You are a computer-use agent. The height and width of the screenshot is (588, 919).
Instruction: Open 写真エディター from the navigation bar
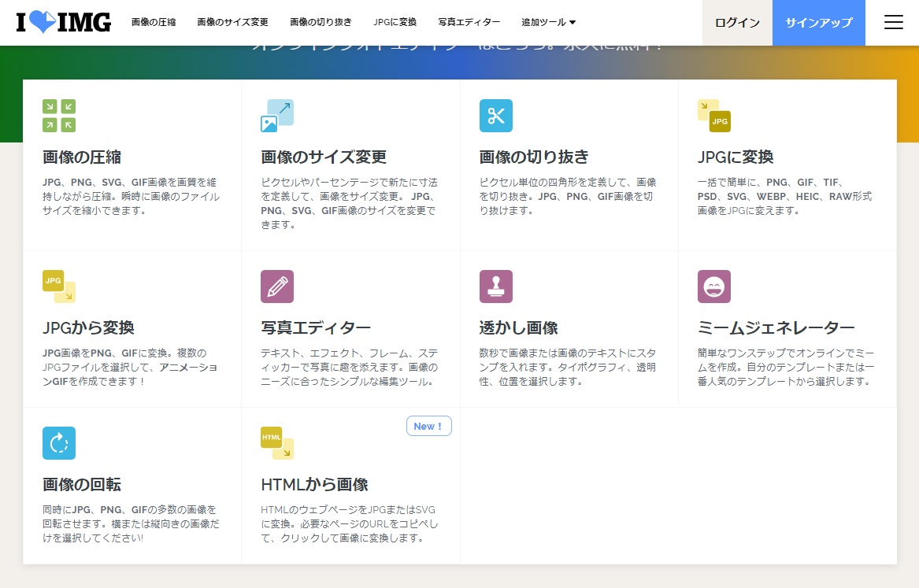(x=469, y=23)
